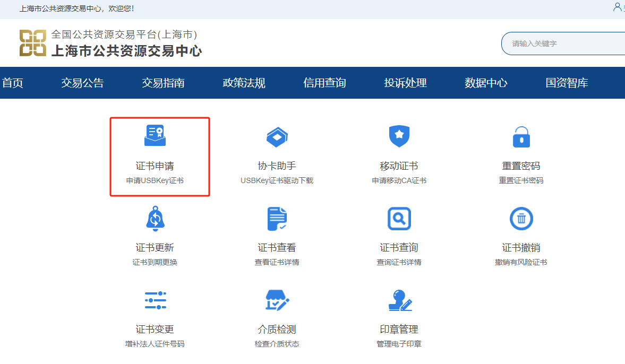This screenshot has height=364, width=625.
Task: Click the user account icon at top right
Action: click(x=617, y=7)
